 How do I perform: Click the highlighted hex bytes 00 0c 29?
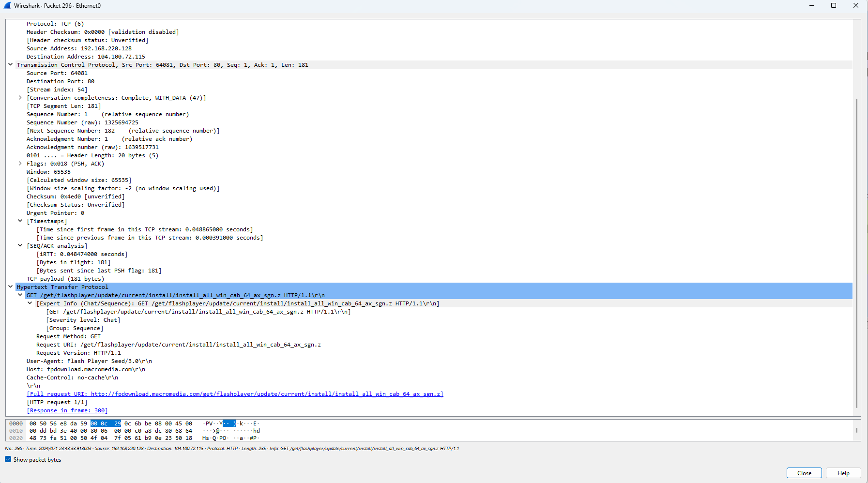[x=106, y=423]
